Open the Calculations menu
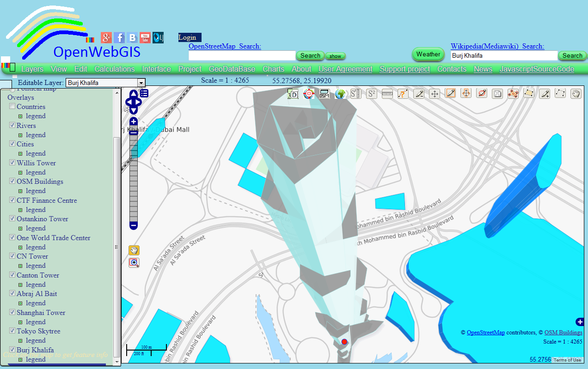588x369 pixels. tap(114, 68)
